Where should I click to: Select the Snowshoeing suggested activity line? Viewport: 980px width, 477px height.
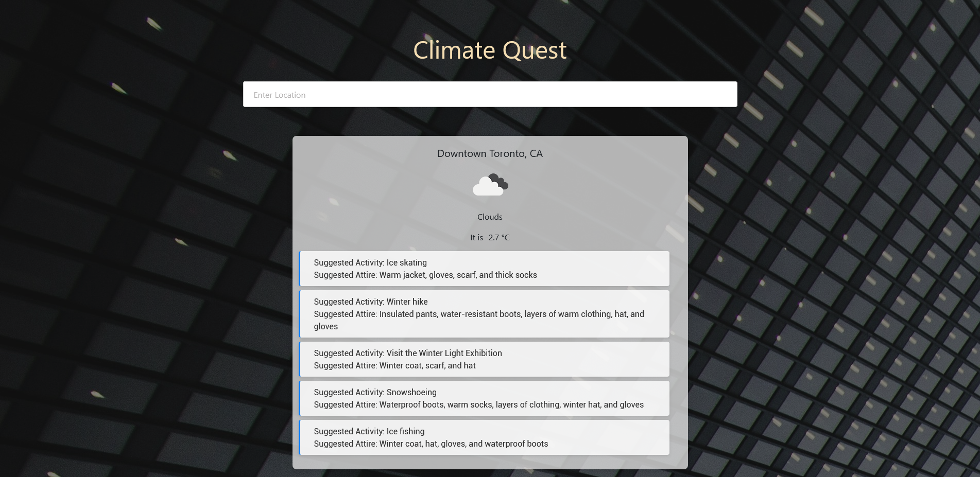[x=375, y=392]
